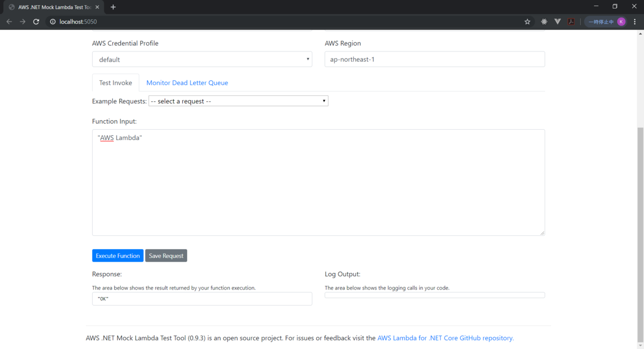644x349 pixels.
Task: Open the AWS Credential Profile dropdown
Action: 202,59
